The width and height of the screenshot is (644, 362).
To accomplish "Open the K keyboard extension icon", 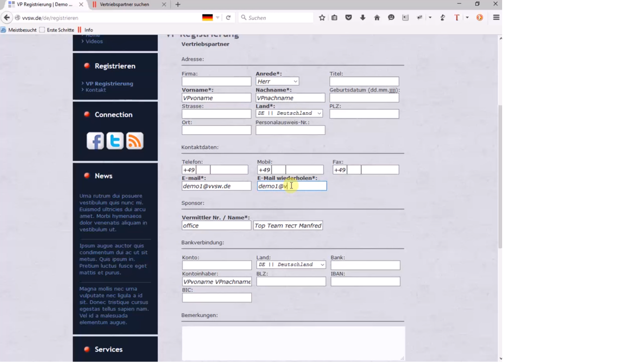I will (406, 17).
